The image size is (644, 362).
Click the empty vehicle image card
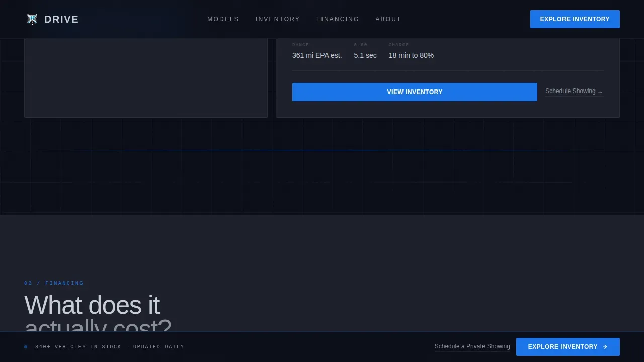(x=146, y=78)
